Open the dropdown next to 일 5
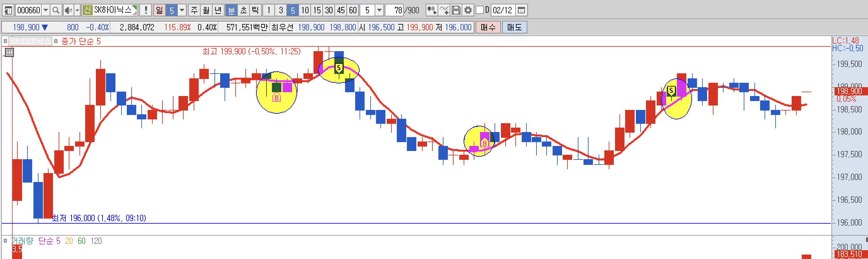Viewport: 868px width, 259px height. (x=182, y=10)
